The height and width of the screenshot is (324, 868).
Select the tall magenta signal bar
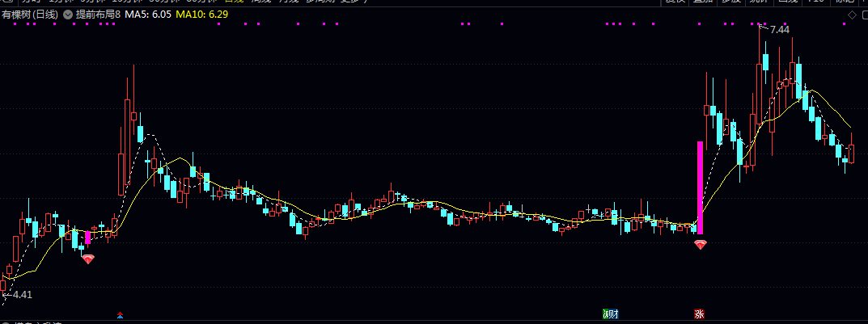[x=700, y=188]
